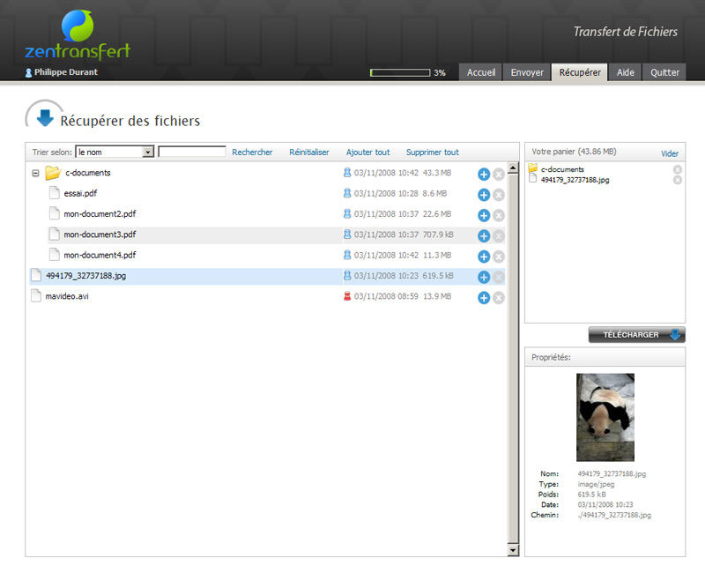
Task: Click the TÉLÉCHARGER button
Action: [x=636, y=335]
